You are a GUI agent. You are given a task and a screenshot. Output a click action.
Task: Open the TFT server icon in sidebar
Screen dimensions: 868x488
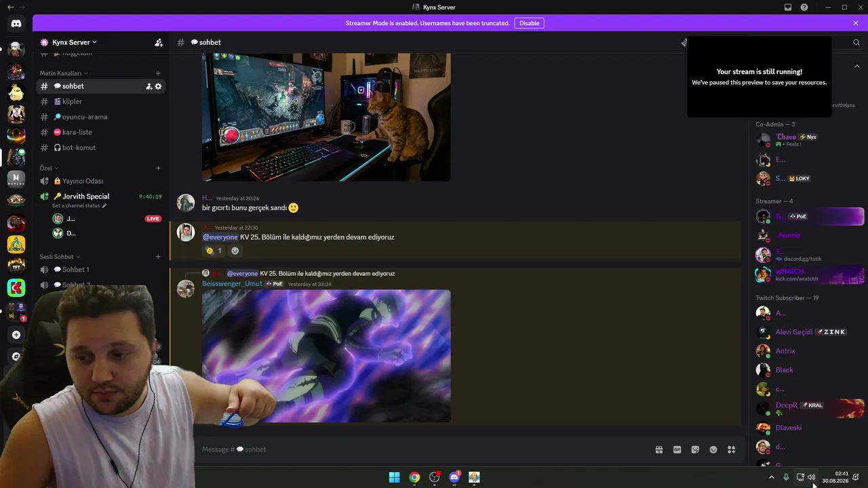point(16,265)
